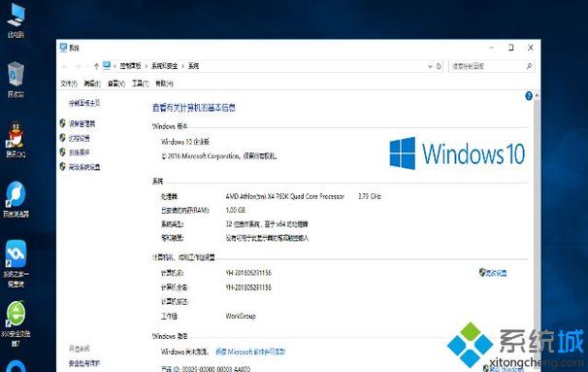Click the shield icon beside 更改设置
This screenshot has width=588, height=372.
point(482,272)
